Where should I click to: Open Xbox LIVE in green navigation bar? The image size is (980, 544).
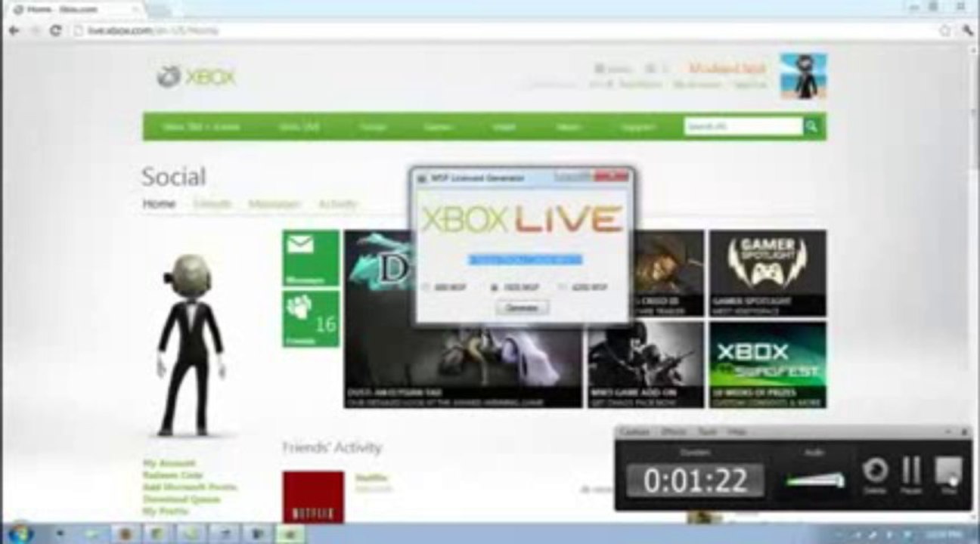[299, 127]
